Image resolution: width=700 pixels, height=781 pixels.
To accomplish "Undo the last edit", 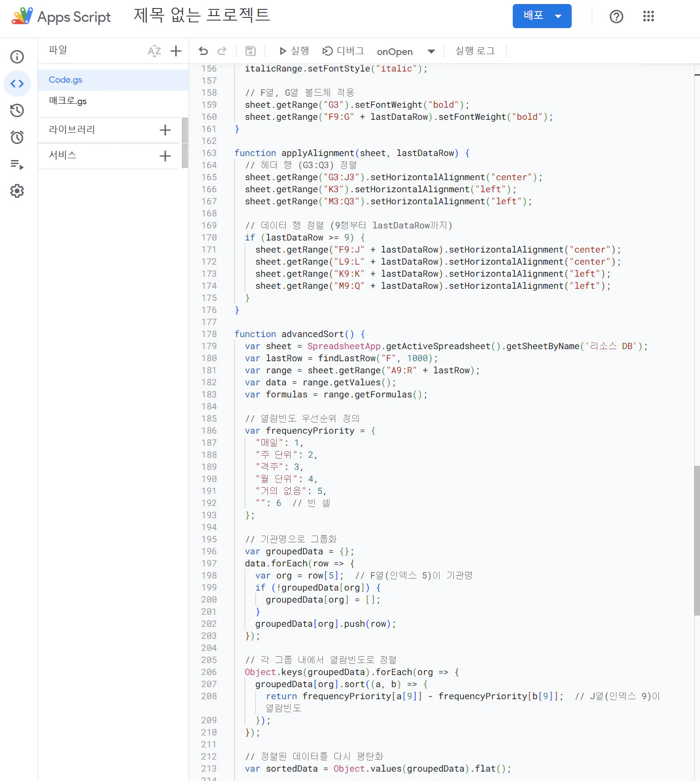I will tap(203, 51).
